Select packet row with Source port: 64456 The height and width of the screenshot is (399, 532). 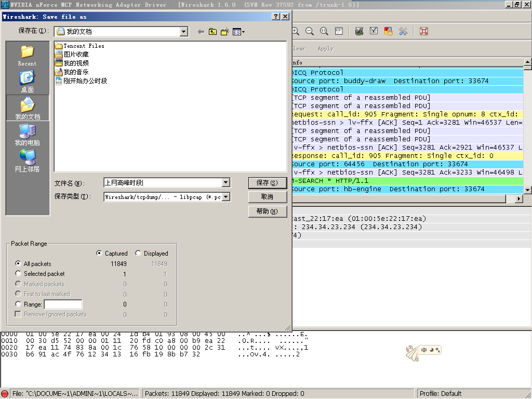pos(407,164)
